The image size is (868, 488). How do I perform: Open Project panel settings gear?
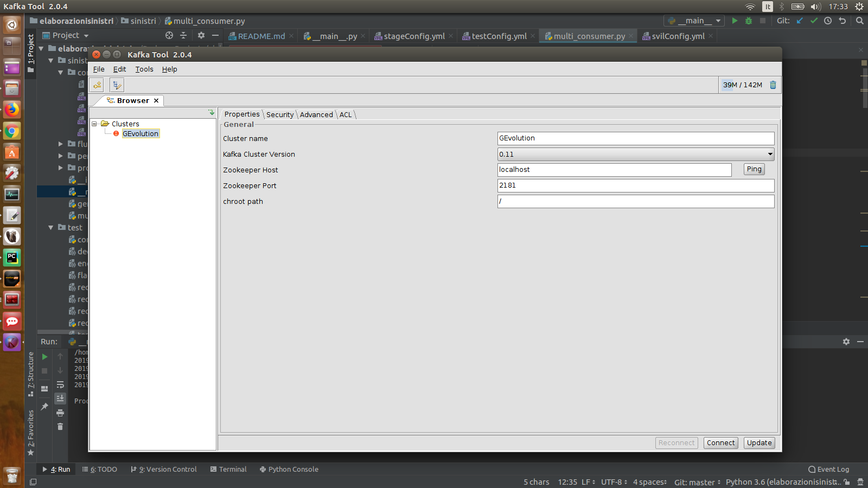(x=201, y=35)
